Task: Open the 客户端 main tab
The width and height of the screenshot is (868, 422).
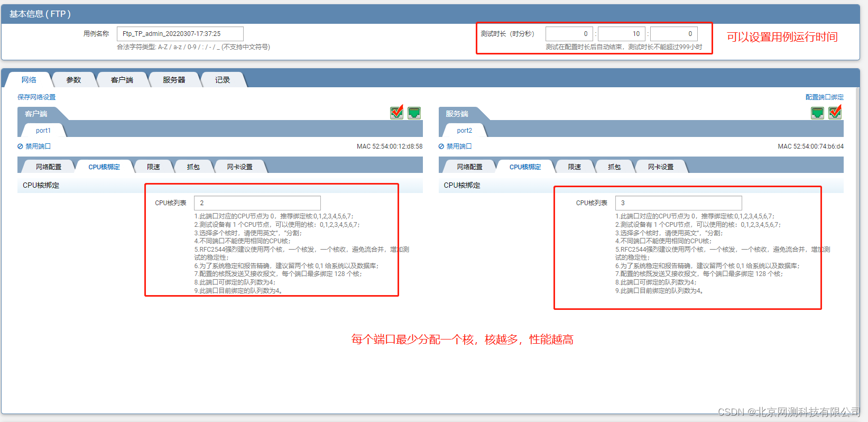Action: point(122,80)
